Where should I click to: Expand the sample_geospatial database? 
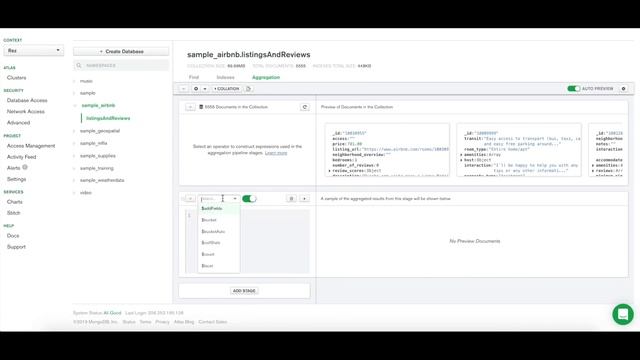click(74, 131)
